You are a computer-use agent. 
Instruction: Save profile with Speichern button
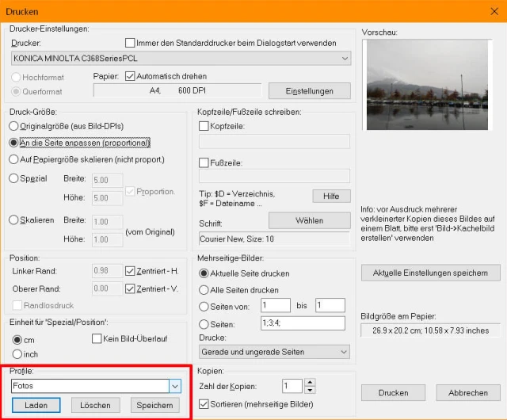pyautogui.click(x=156, y=405)
